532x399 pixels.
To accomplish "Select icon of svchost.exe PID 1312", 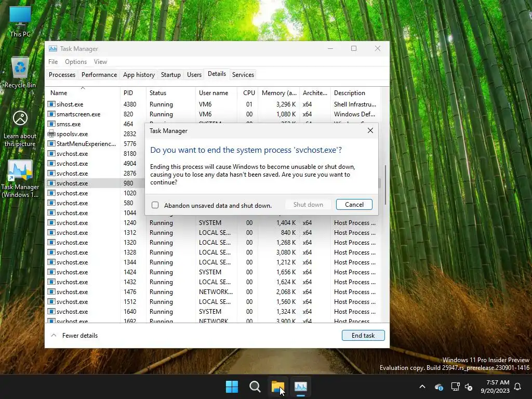I will [51, 232].
